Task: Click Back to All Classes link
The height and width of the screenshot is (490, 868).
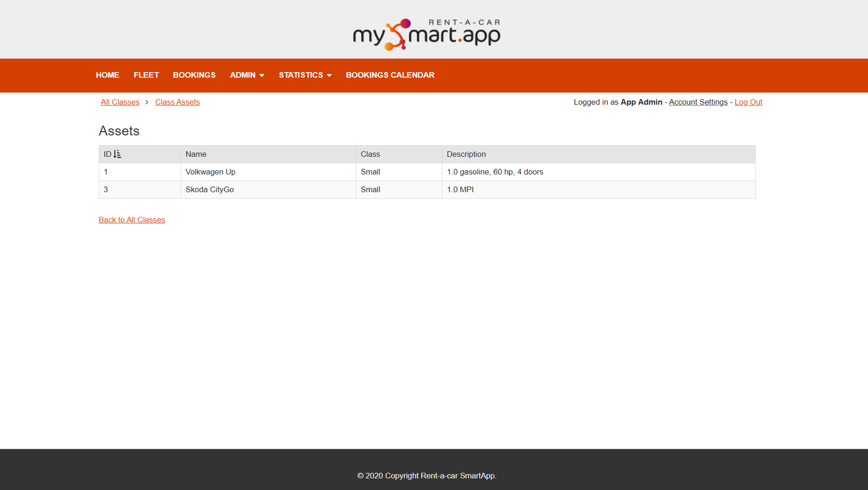Action: (x=132, y=220)
